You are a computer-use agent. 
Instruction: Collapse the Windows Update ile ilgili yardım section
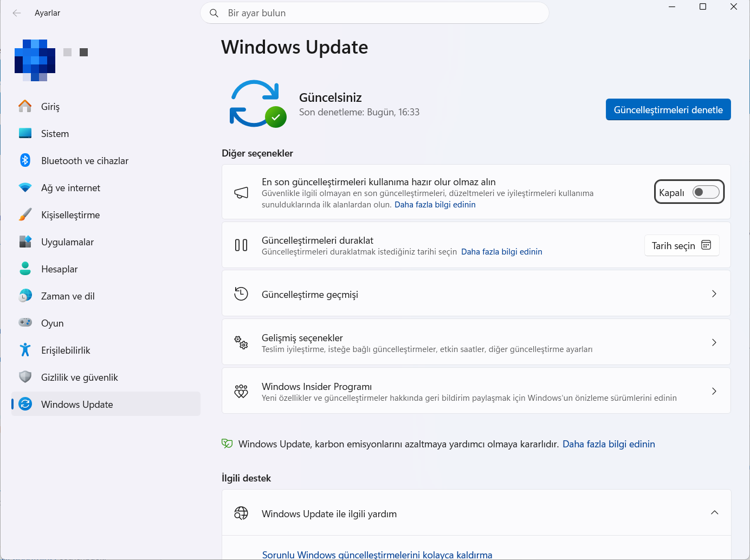[x=714, y=513]
